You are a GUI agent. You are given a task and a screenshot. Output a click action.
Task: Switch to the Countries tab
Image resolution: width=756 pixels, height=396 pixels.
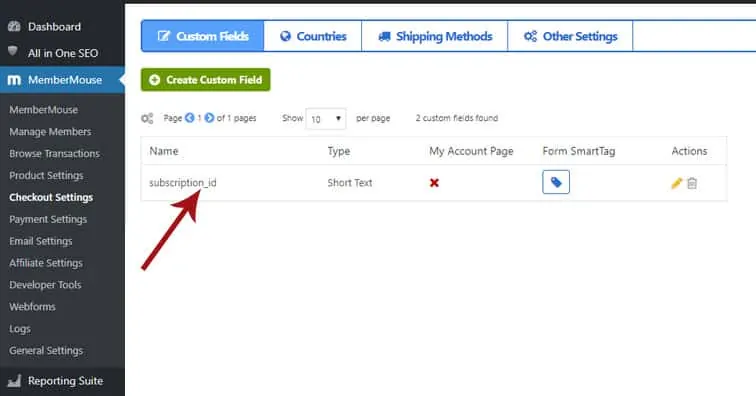(x=313, y=36)
